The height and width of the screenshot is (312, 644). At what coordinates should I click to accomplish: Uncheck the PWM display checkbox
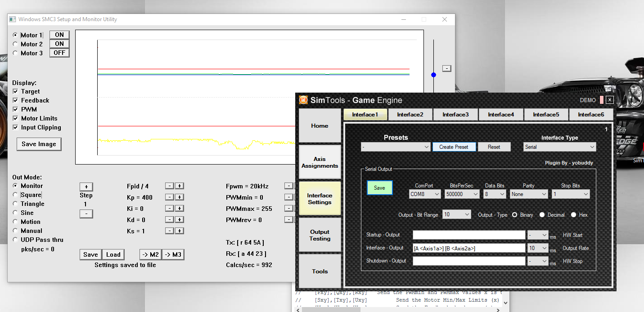coord(15,110)
